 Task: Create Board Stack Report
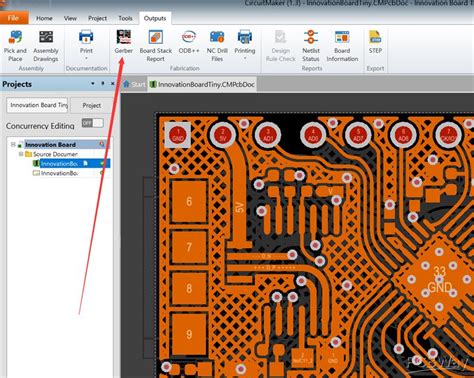click(x=156, y=46)
